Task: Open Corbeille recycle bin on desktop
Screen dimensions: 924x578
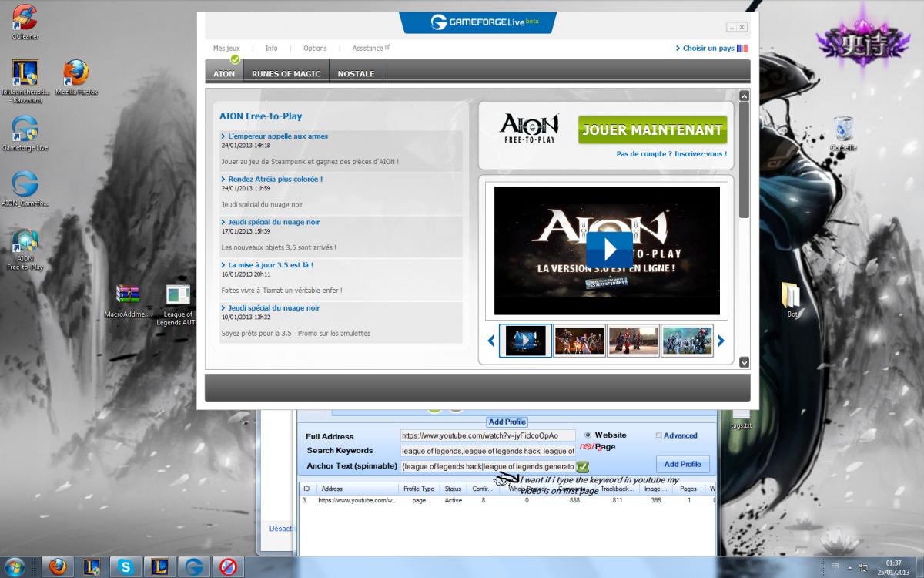Action: [844, 133]
